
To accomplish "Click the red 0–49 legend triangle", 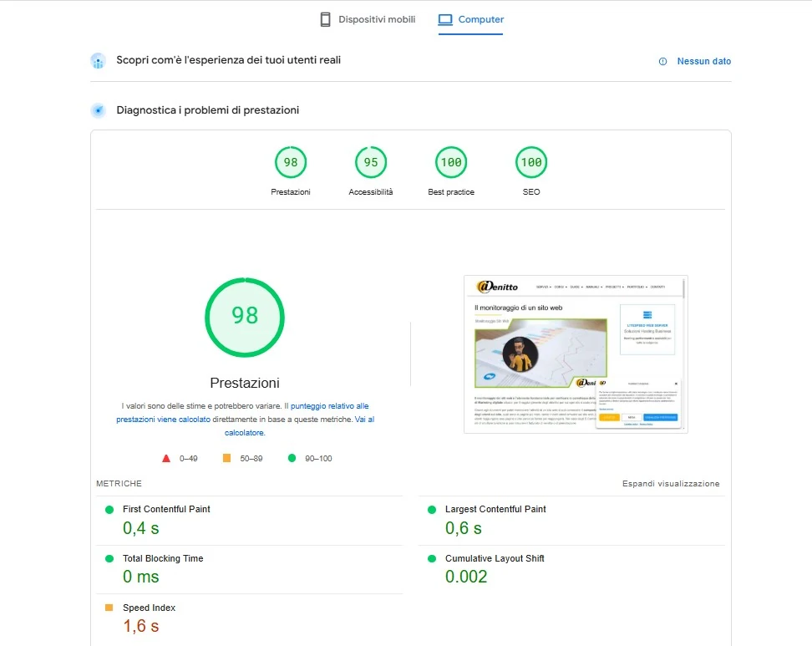I will (168, 458).
